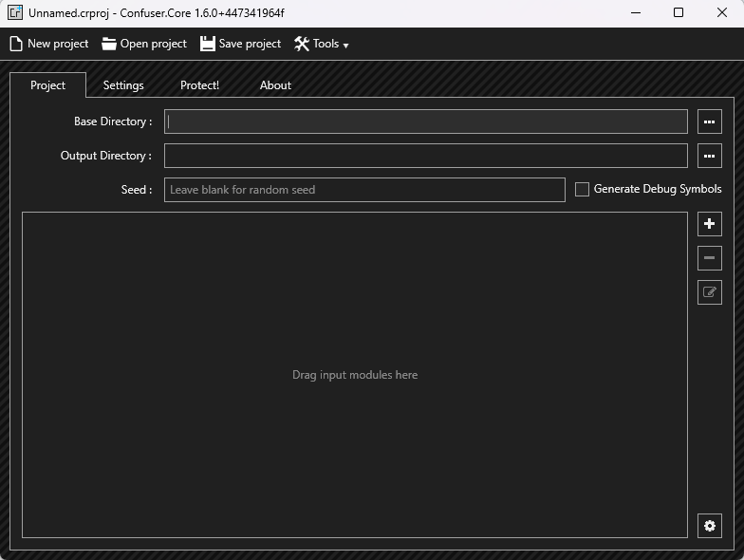Click the Save project floppy disk icon
This screenshot has height=560, width=744.
(x=208, y=44)
